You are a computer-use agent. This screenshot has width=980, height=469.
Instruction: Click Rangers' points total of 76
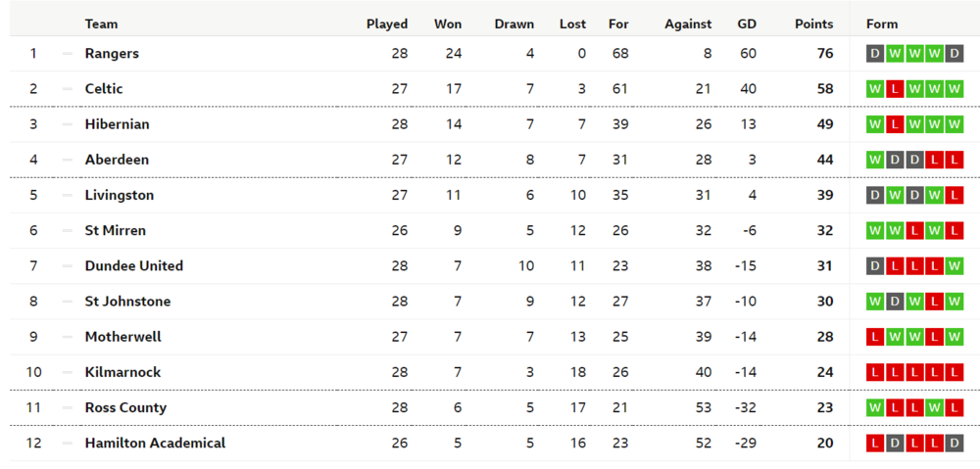[824, 54]
